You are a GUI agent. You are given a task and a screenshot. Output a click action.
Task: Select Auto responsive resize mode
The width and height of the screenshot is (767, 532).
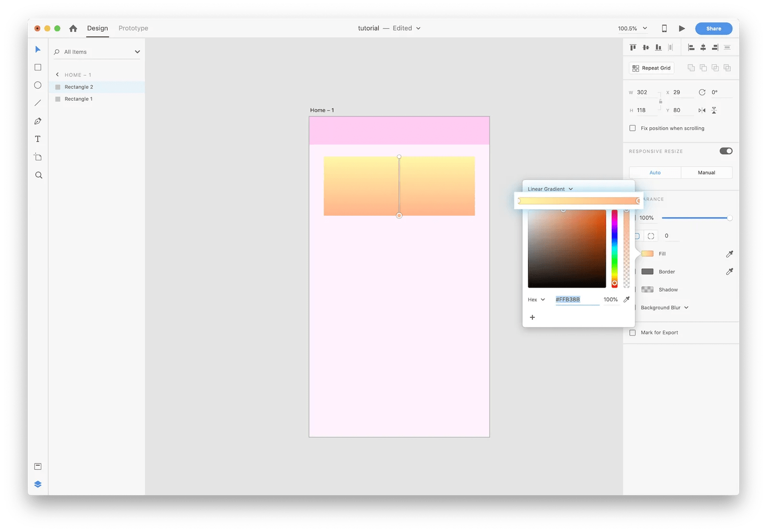click(655, 173)
